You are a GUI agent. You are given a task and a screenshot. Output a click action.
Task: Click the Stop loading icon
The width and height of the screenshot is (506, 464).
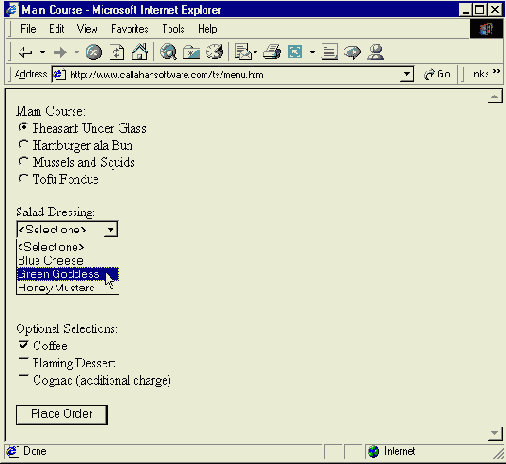coord(94,52)
